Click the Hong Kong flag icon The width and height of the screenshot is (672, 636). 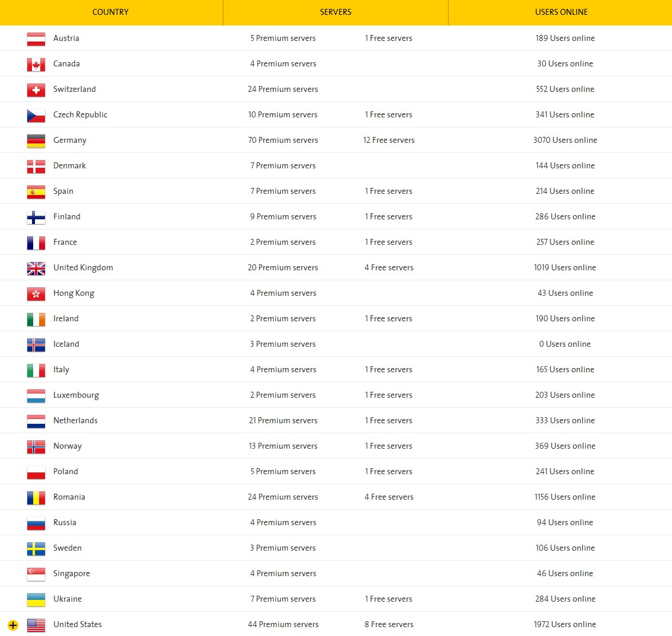tap(36, 294)
